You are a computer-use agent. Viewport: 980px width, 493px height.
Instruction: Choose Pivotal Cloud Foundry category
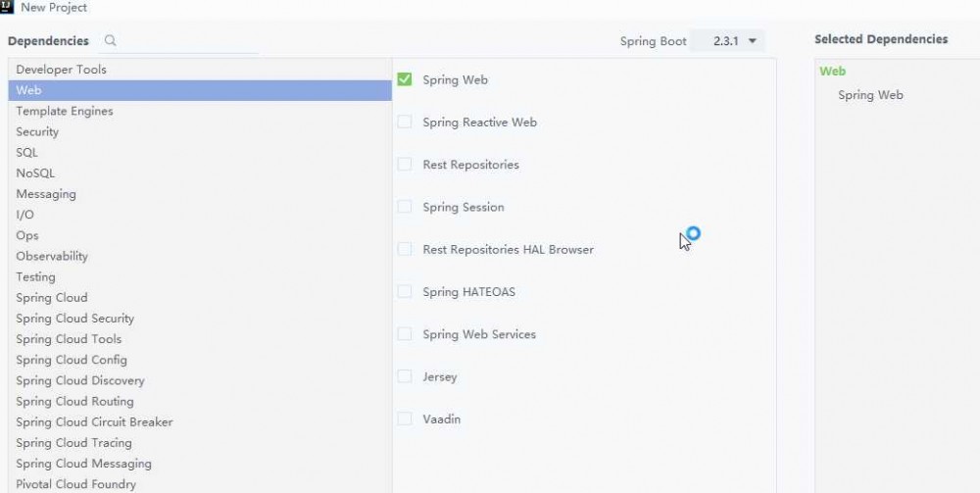coord(200,483)
